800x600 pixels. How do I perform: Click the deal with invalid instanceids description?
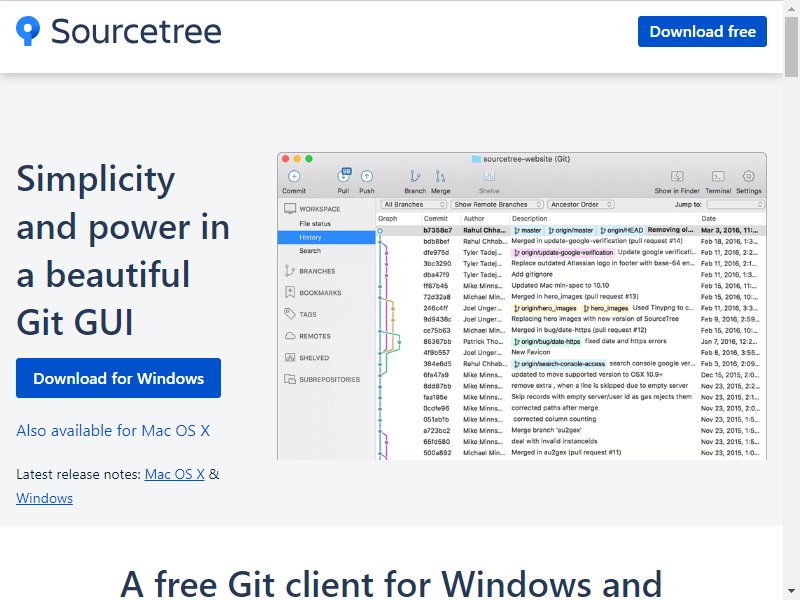[x=554, y=441]
